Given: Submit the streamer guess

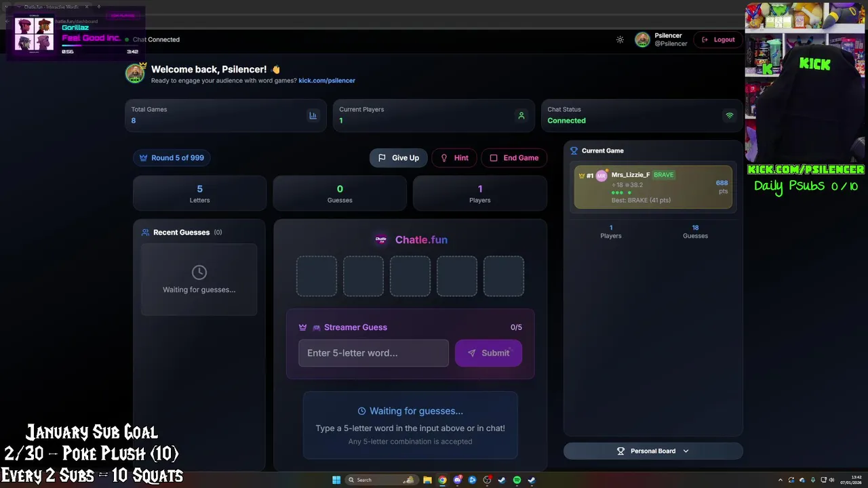Looking at the screenshot, I should 488,353.
